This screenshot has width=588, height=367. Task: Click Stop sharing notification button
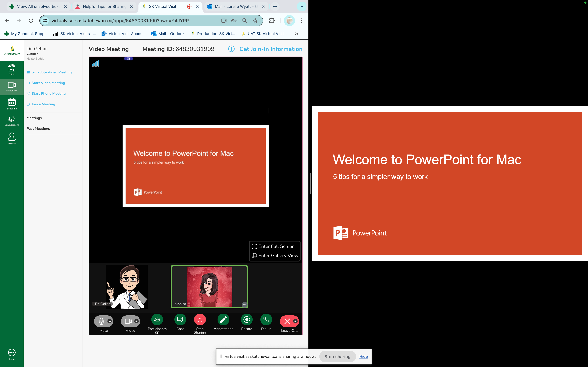[x=337, y=356]
